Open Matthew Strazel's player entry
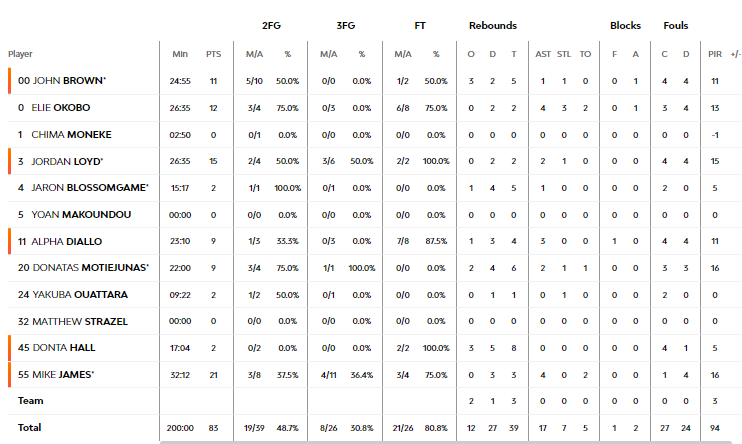742x444 pixels. point(80,322)
